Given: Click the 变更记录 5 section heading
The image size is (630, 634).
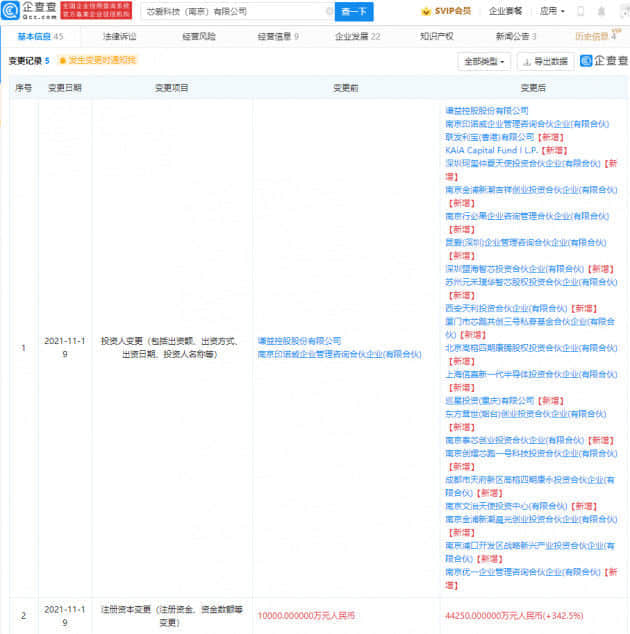Looking at the screenshot, I should [x=29, y=61].
